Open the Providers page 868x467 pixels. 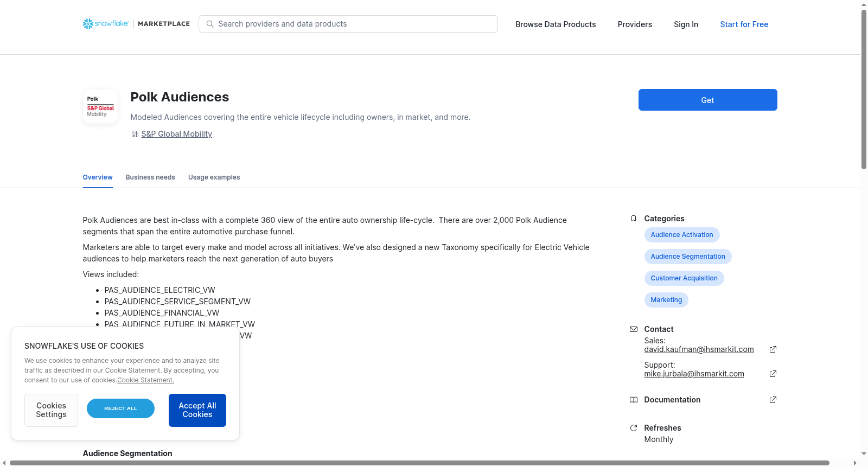coord(635,24)
